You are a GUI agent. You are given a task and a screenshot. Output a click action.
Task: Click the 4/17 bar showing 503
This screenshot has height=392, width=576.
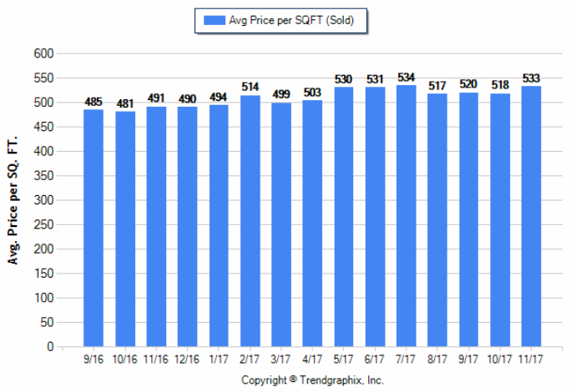pyautogui.click(x=312, y=224)
